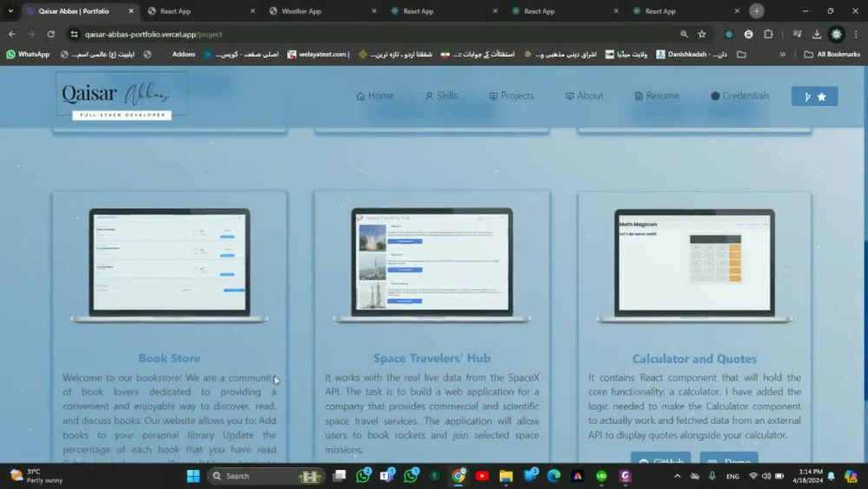Open the All Bookmarks folder
868x489 pixels.
pos(832,54)
